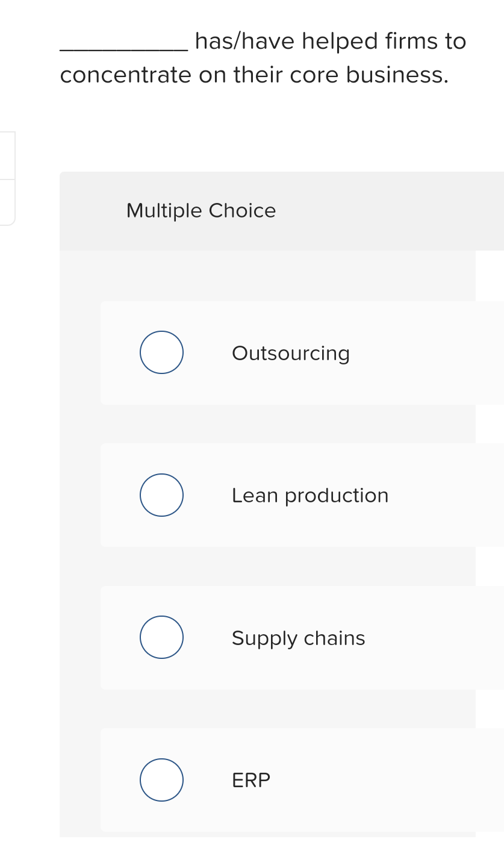Viewport: 504px width, 842px height.
Task: Click the Lean production answer label
Action: pos(310,495)
